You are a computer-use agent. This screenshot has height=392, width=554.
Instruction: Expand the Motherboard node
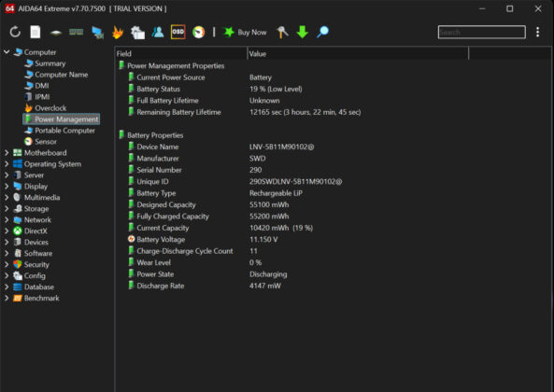[x=7, y=153]
